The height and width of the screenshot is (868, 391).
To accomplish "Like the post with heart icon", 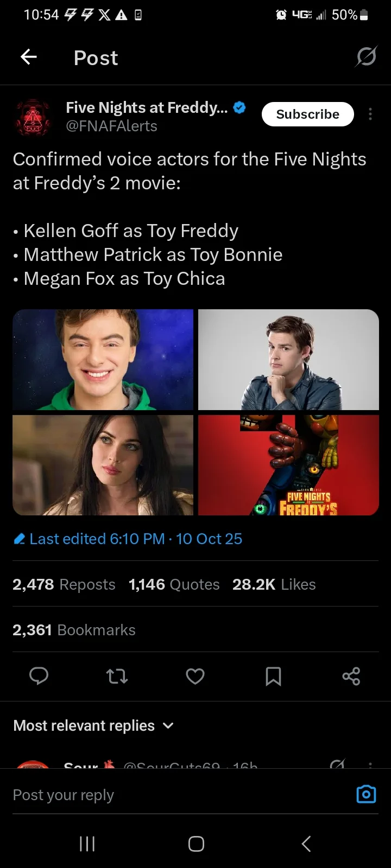I will [195, 676].
